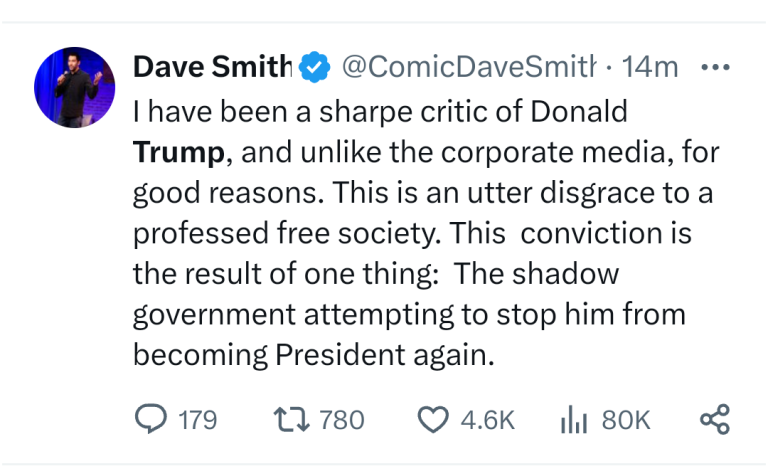768x476 pixels.
Task: Click the 780 reposts count
Action: (342, 420)
